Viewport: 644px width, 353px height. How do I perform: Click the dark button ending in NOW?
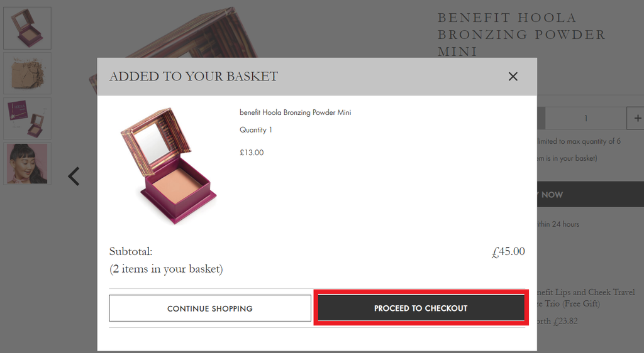click(x=590, y=194)
